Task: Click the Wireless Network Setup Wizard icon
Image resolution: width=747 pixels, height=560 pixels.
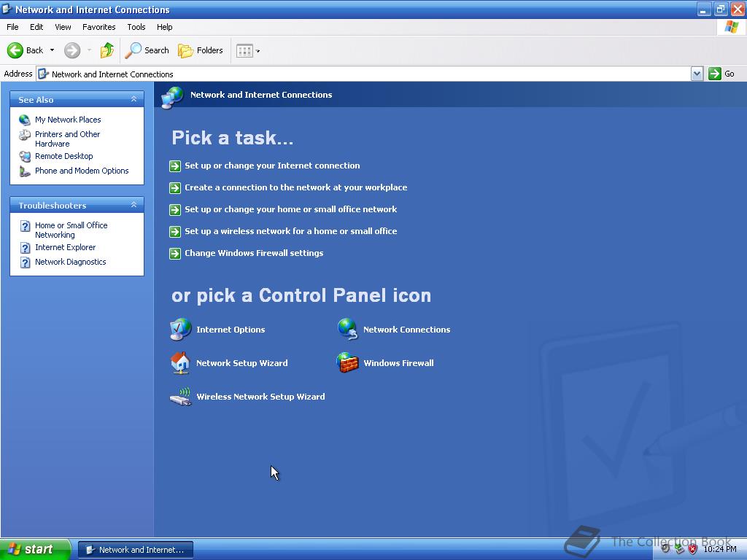Action: [x=181, y=397]
